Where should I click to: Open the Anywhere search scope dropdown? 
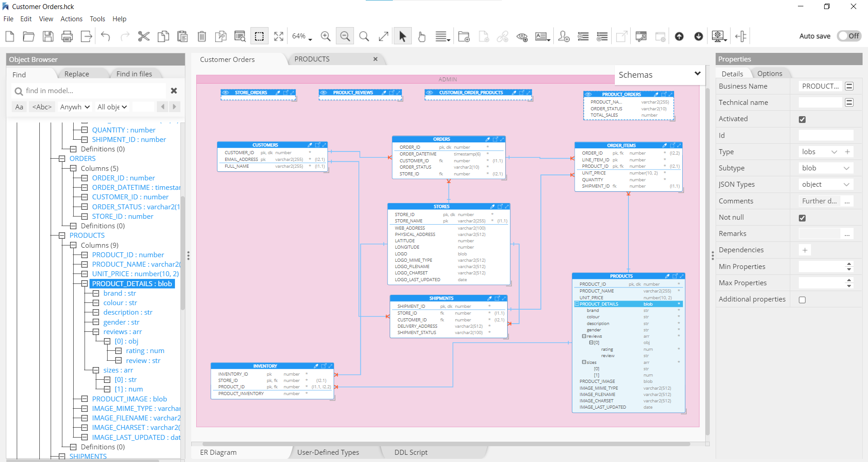pos(75,107)
